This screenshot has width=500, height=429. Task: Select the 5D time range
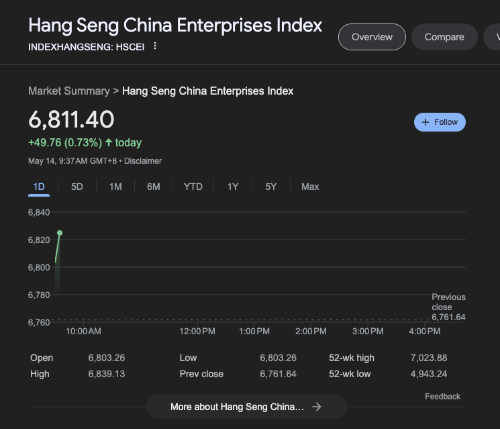coord(77,187)
